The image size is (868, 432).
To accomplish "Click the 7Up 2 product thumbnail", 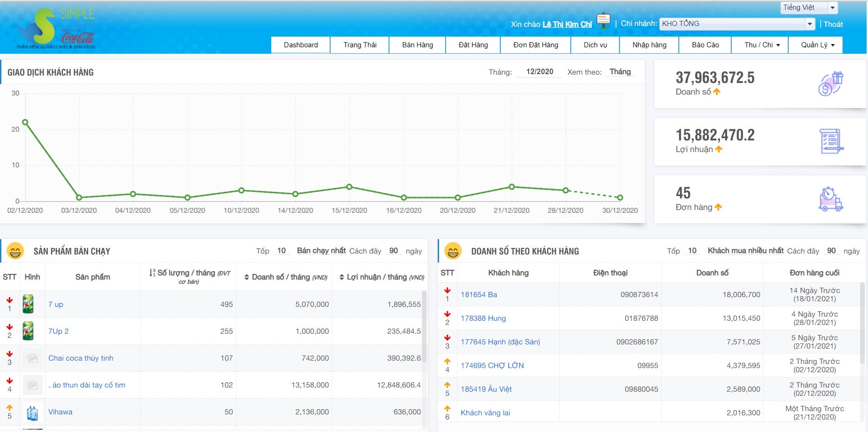I will [x=28, y=331].
